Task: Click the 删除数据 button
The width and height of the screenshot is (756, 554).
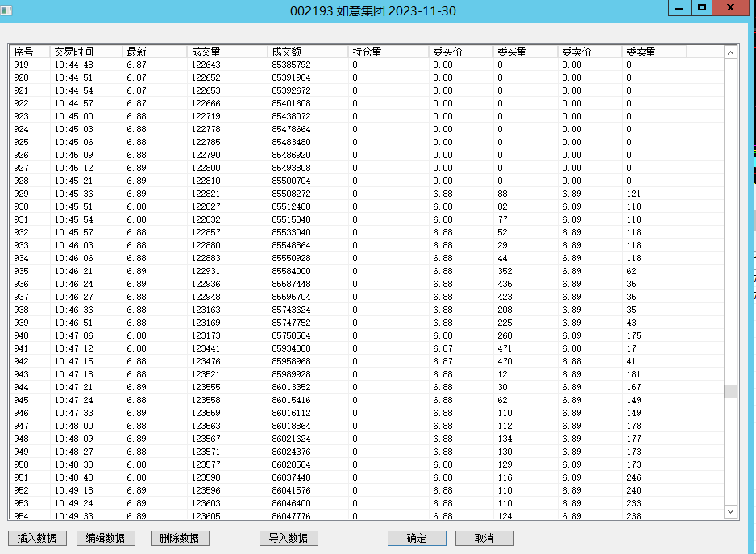Action: pyautogui.click(x=180, y=538)
